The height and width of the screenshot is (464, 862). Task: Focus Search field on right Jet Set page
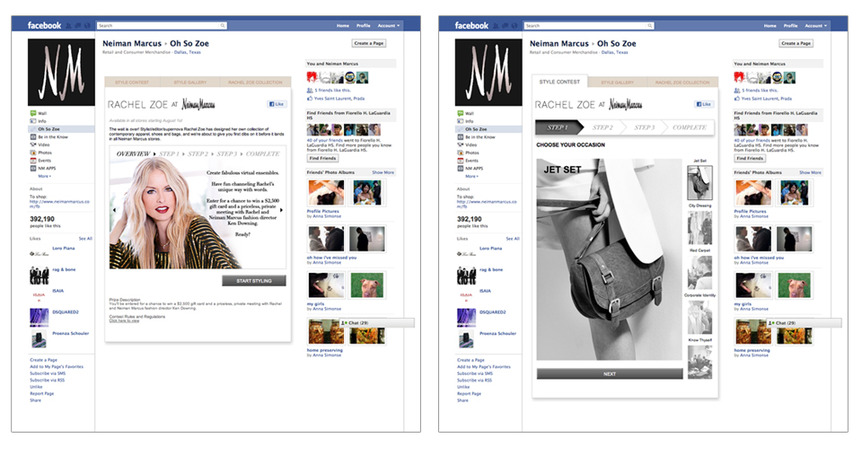pos(589,26)
